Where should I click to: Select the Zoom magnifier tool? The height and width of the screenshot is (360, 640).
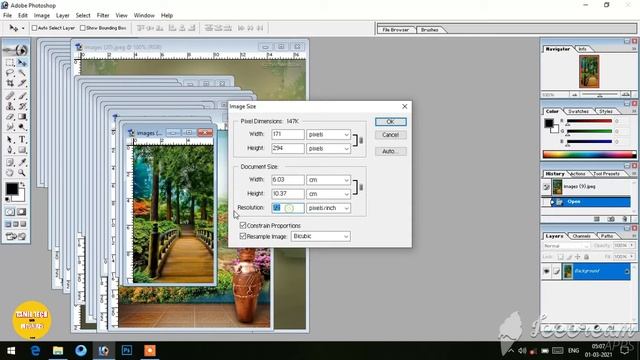[x=22, y=173]
